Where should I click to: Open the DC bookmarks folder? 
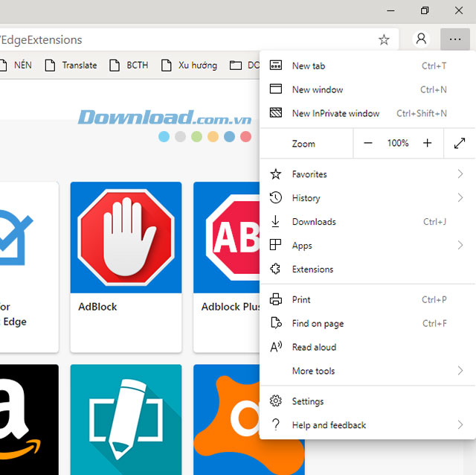click(245, 65)
